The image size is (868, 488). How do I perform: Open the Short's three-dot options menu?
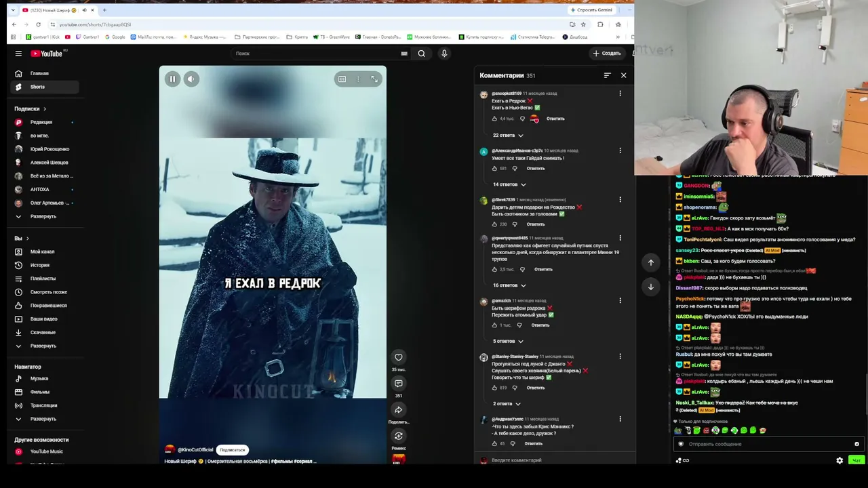pos(358,79)
